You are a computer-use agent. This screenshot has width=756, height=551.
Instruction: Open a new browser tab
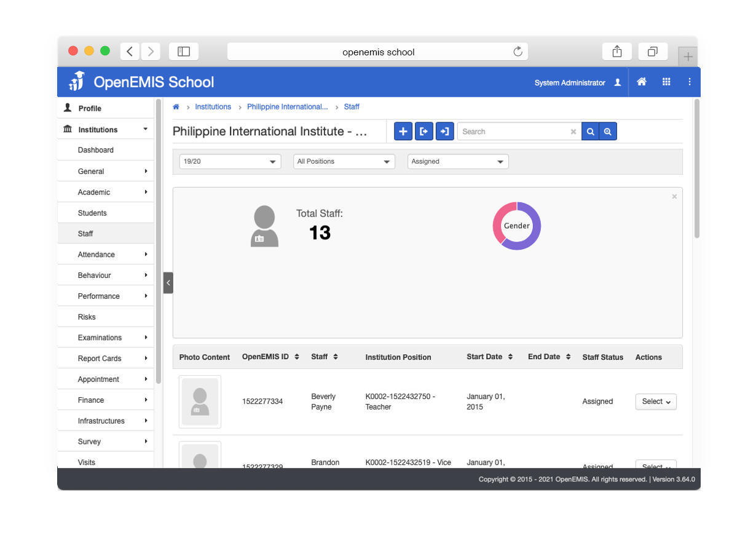point(688,57)
